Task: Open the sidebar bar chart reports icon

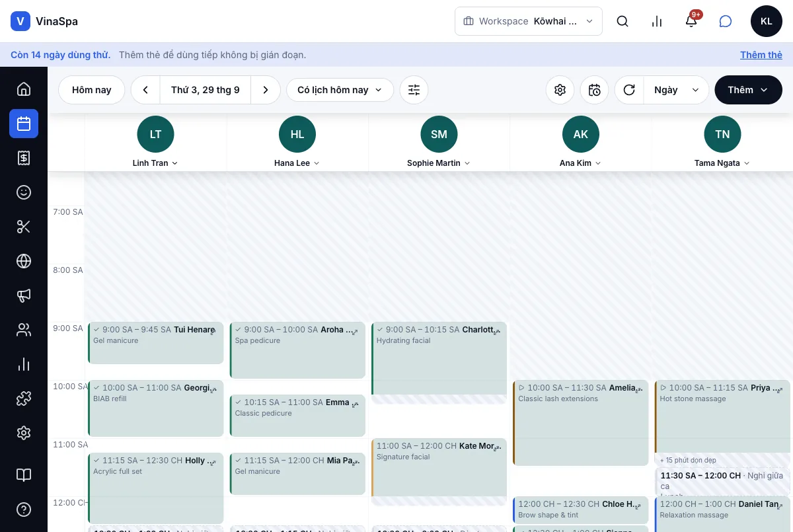Action: (x=24, y=364)
